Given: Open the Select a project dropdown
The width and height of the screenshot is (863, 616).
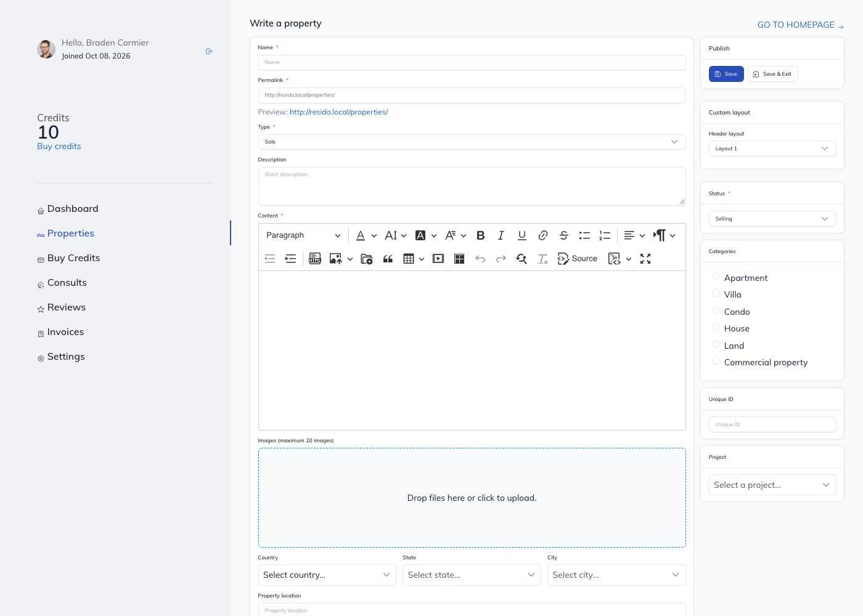Looking at the screenshot, I should pos(772,485).
